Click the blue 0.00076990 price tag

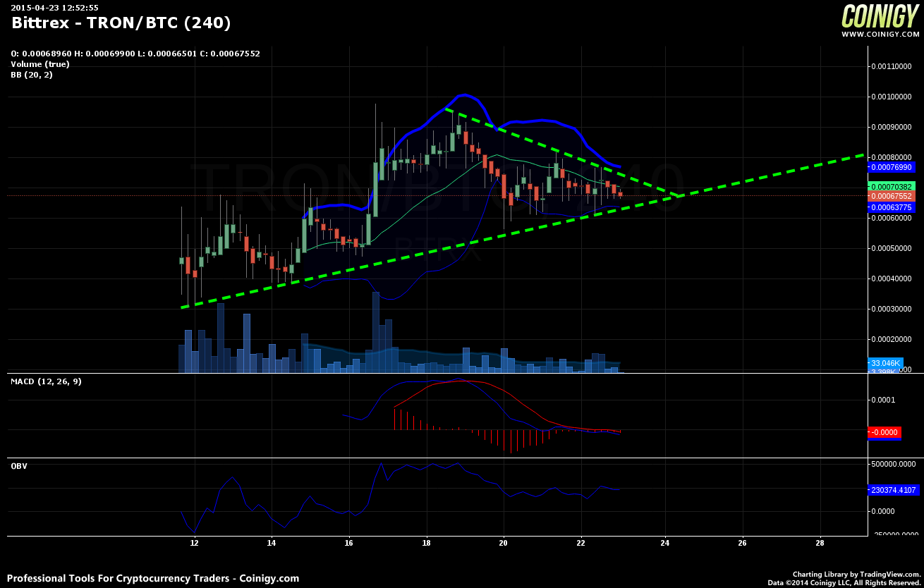[x=892, y=168]
